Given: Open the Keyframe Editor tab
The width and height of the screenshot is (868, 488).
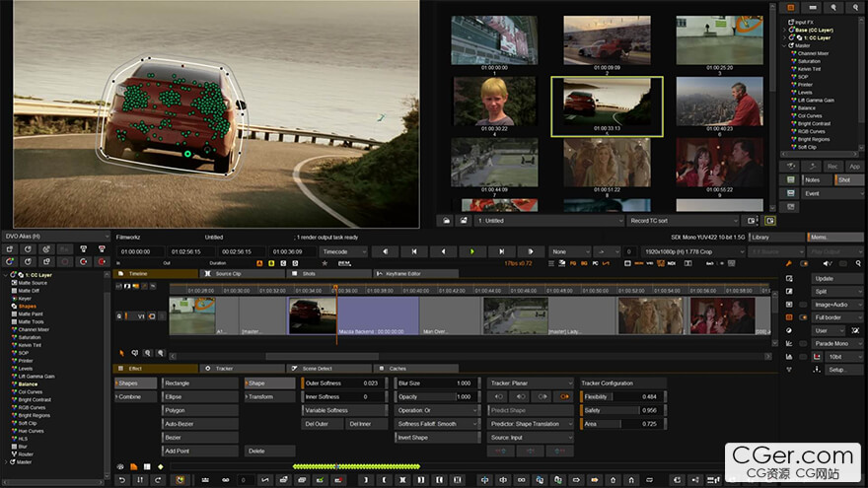Looking at the screenshot, I should click(x=416, y=273).
